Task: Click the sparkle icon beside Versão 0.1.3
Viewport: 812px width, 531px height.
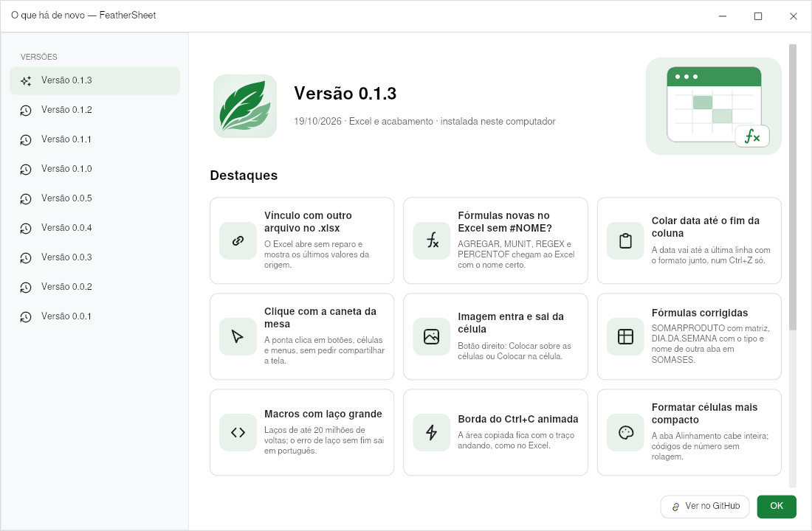Action: coord(26,80)
